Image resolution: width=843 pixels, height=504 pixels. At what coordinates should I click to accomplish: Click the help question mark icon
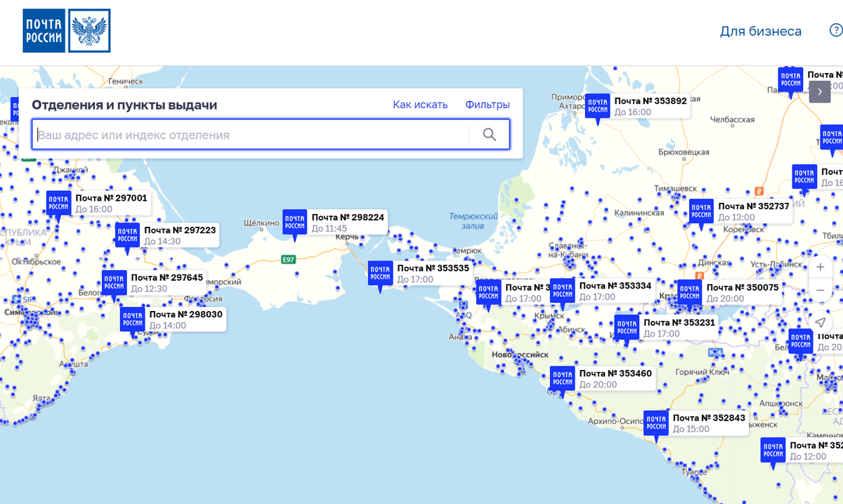(x=836, y=31)
